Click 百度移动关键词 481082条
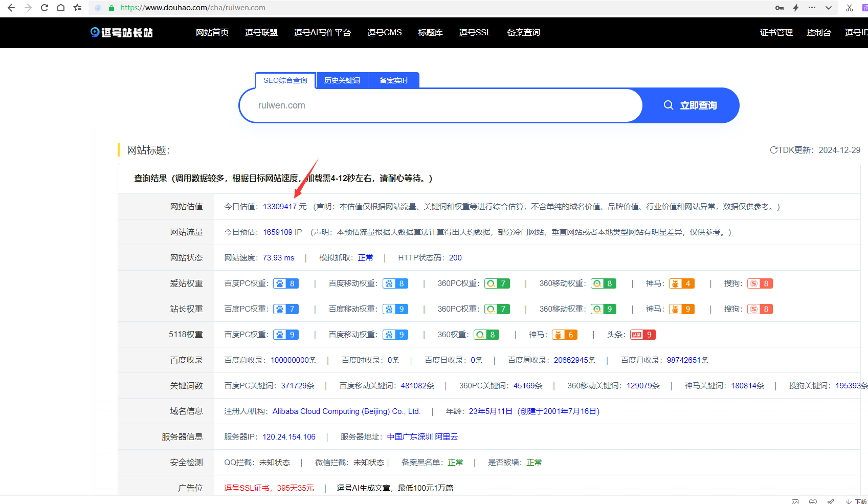This screenshot has width=868, height=504. [417, 385]
